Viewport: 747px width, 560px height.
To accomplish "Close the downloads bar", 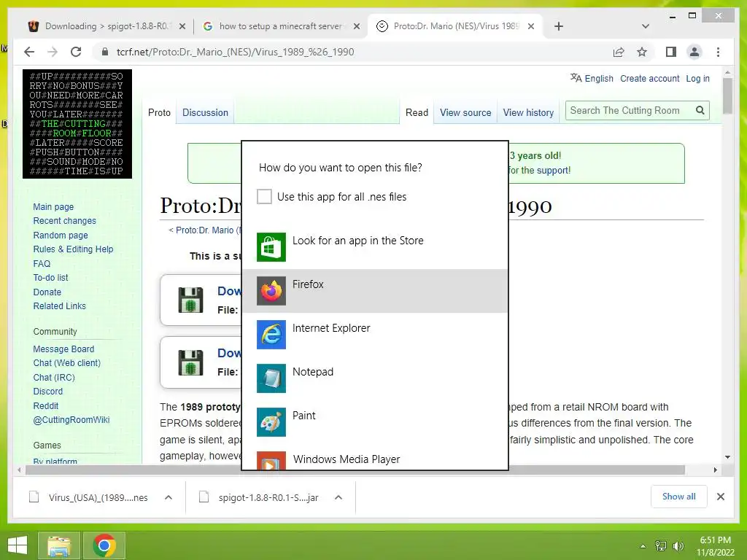I will [x=720, y=497].
